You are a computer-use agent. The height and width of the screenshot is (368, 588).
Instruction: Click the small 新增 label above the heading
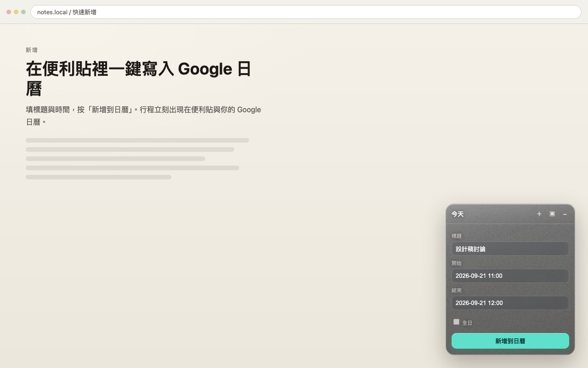click(32, 50)
